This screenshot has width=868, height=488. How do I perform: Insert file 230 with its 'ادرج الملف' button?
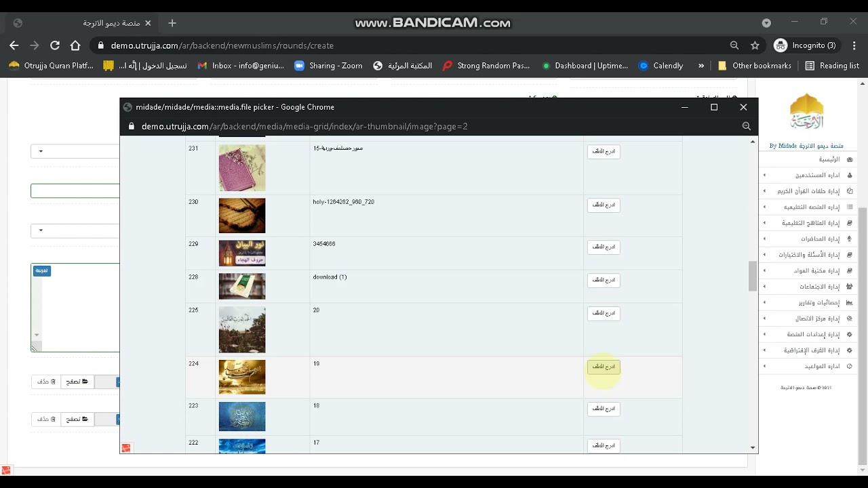coord(604,205)
